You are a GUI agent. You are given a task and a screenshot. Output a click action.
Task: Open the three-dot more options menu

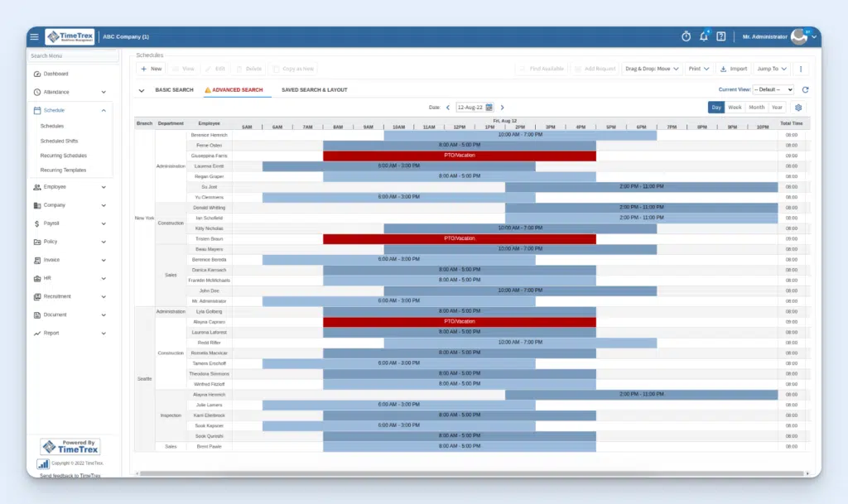800,69
